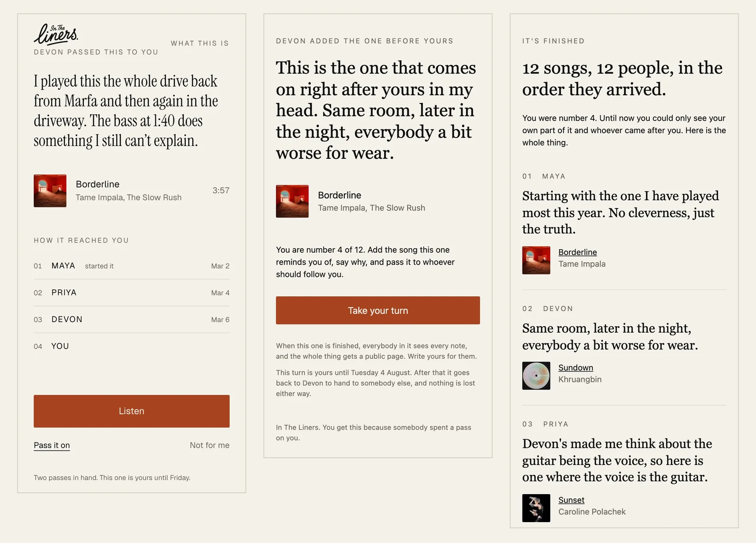Image resolution: width=756 pixels, height=543 pixels.
Task: Click the 03 PRIYA label in finished list
Action: (x=545, y=424)
